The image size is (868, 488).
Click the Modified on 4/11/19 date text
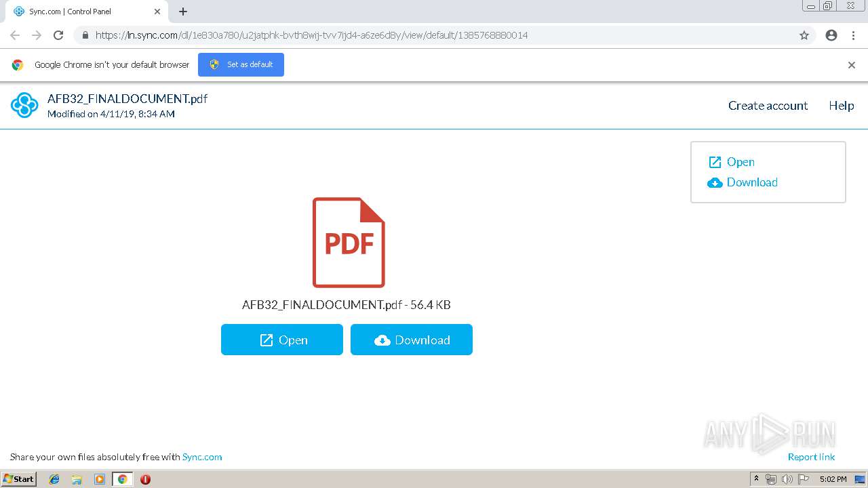click(111, 114)
